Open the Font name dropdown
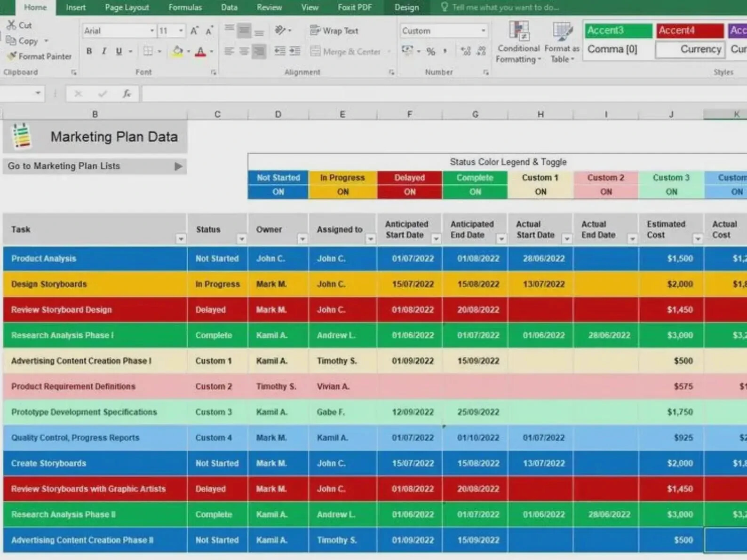 coord(152,31)
